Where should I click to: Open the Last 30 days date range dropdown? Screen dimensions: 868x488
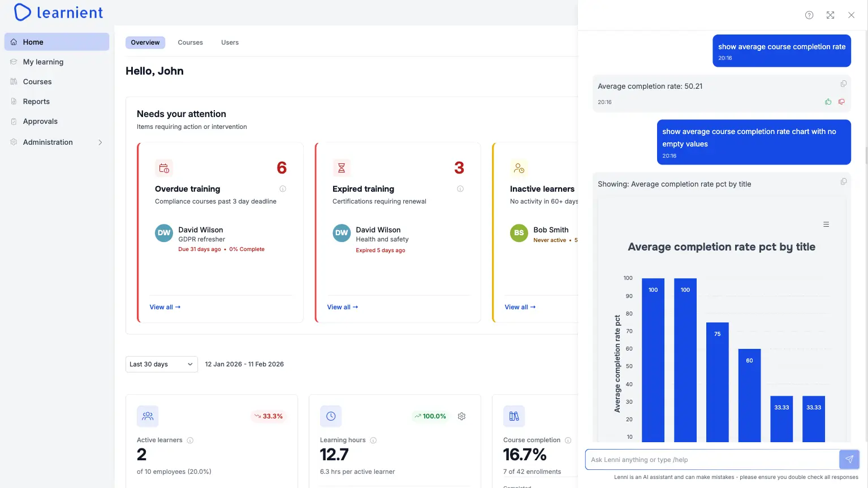161,364
